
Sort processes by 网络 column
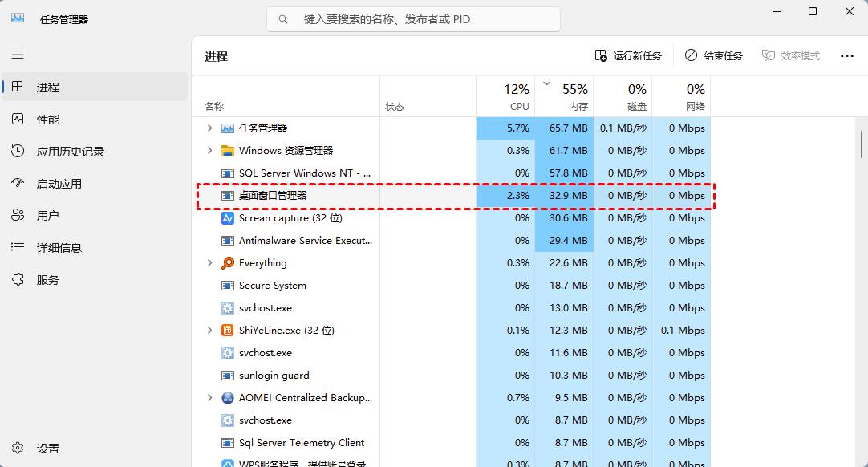[681, 96]
